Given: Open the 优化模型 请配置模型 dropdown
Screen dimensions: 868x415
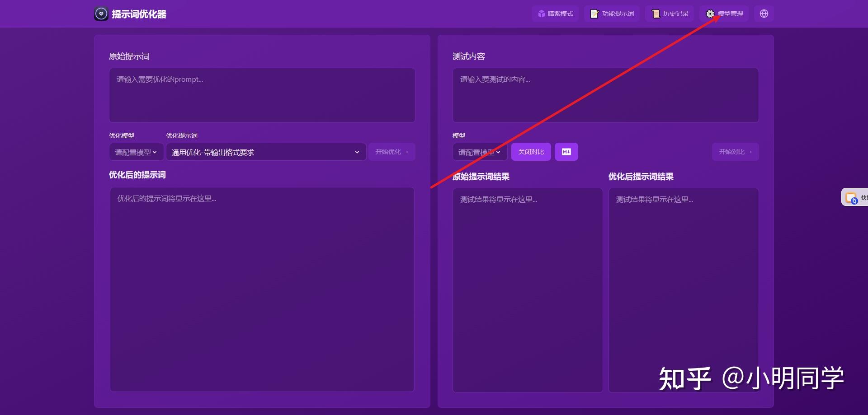Looking at the screenshot, I should point(135,152).
